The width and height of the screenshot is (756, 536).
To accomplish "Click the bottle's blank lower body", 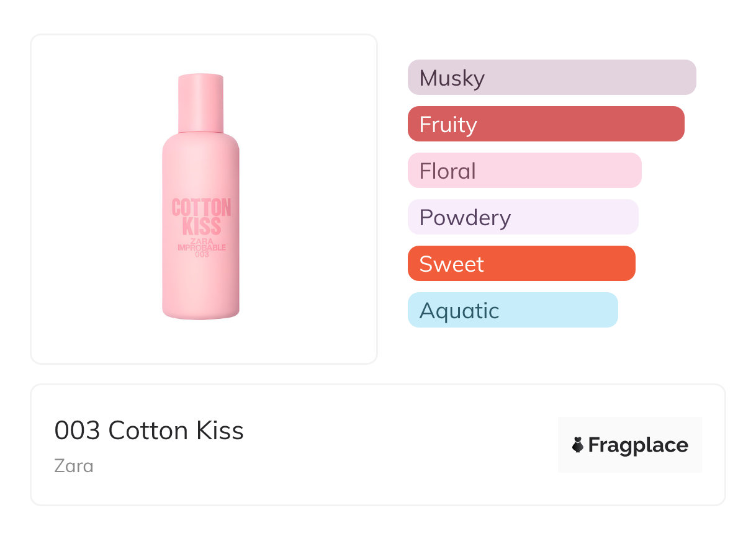I will pos(200,288).
